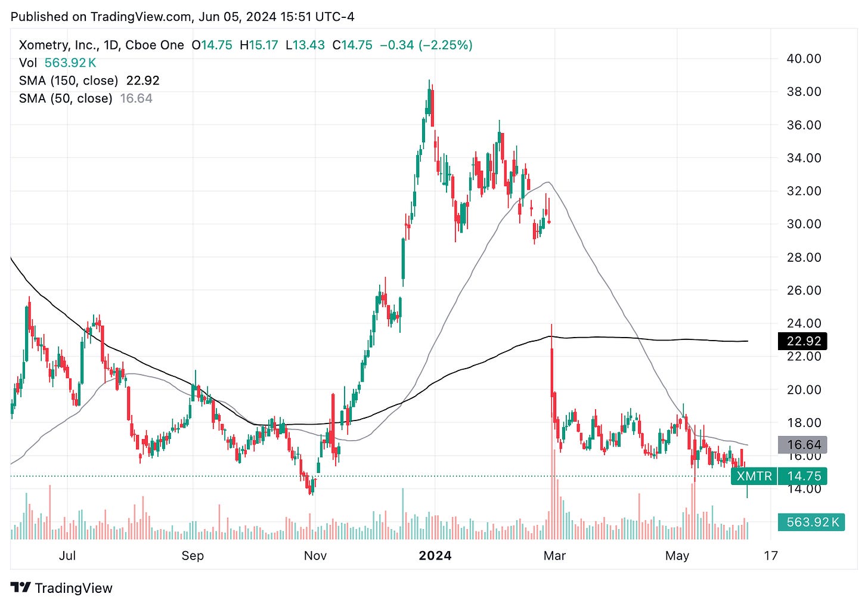Click the 18.00 price axis label
Screen dimensions: 868x606
(804, 423)
